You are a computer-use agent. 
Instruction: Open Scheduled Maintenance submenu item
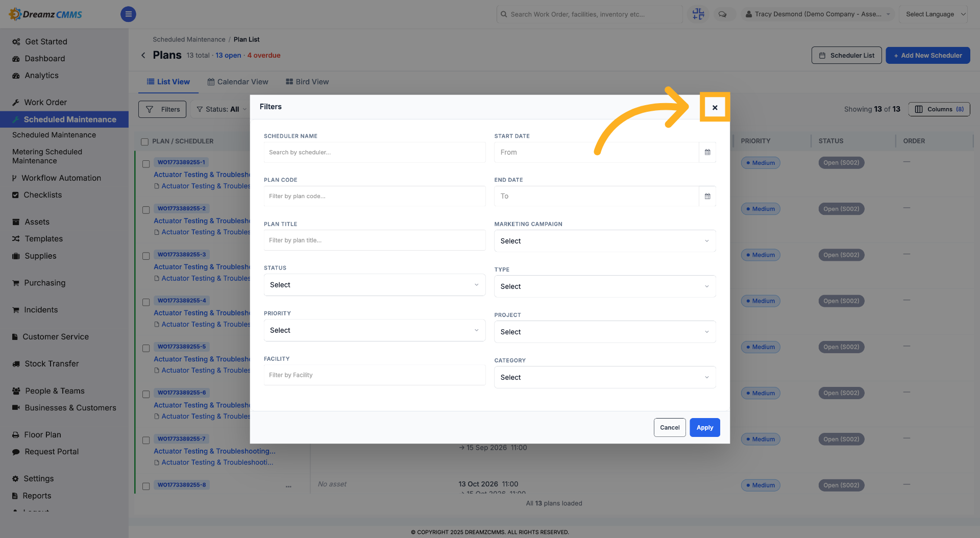54,135
